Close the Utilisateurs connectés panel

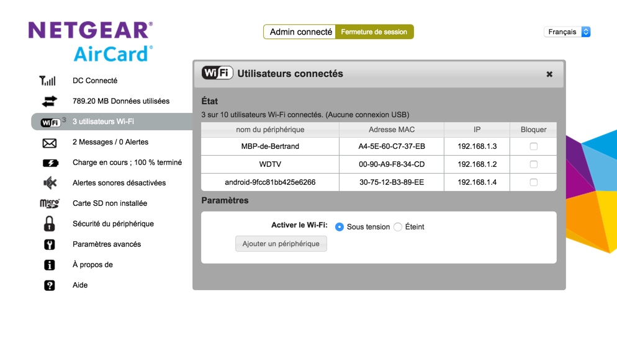[549, 74]
